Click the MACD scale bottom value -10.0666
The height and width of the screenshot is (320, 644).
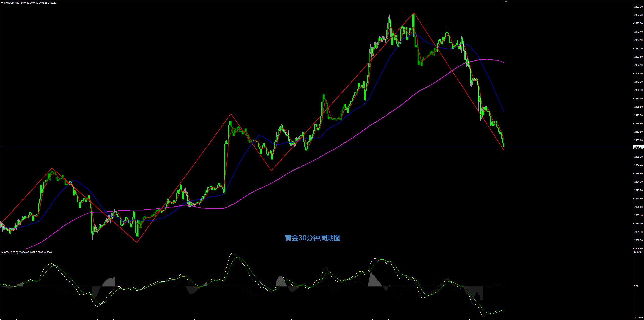point(638,318)
